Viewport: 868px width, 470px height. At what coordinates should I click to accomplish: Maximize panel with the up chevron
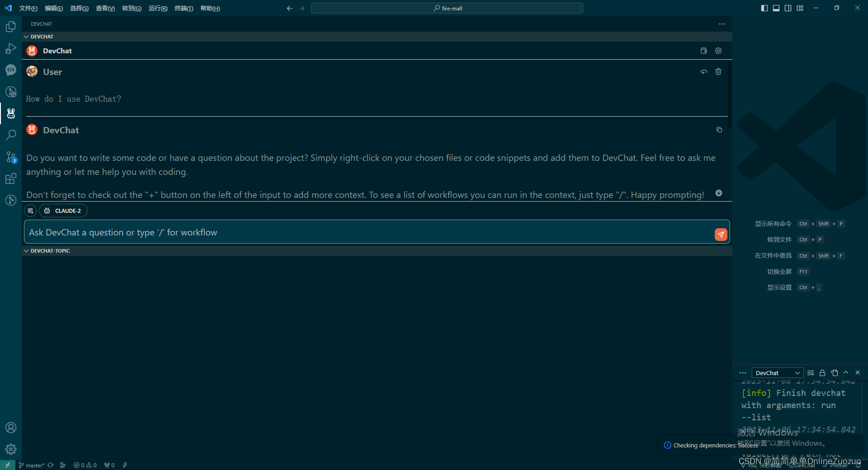tap(846, 373)
